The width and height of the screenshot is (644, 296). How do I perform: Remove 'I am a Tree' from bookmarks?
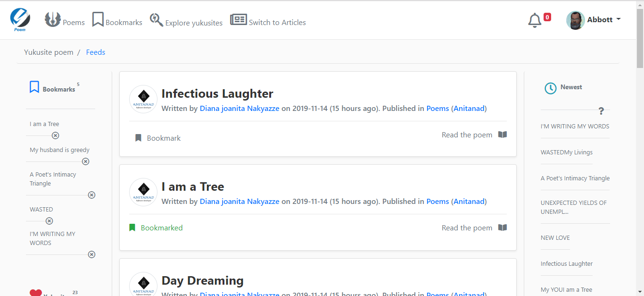coord(55,135)
